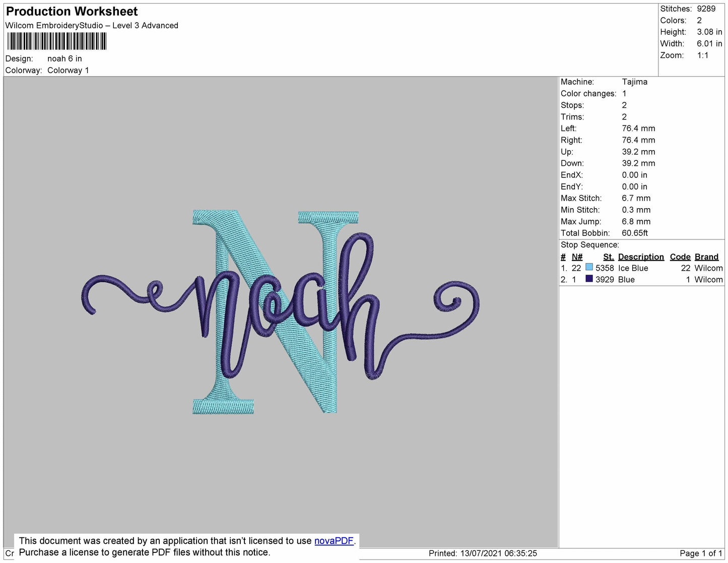728x563 pixels.
Task: Click the Code column header
Action: (x=680, y=257)
